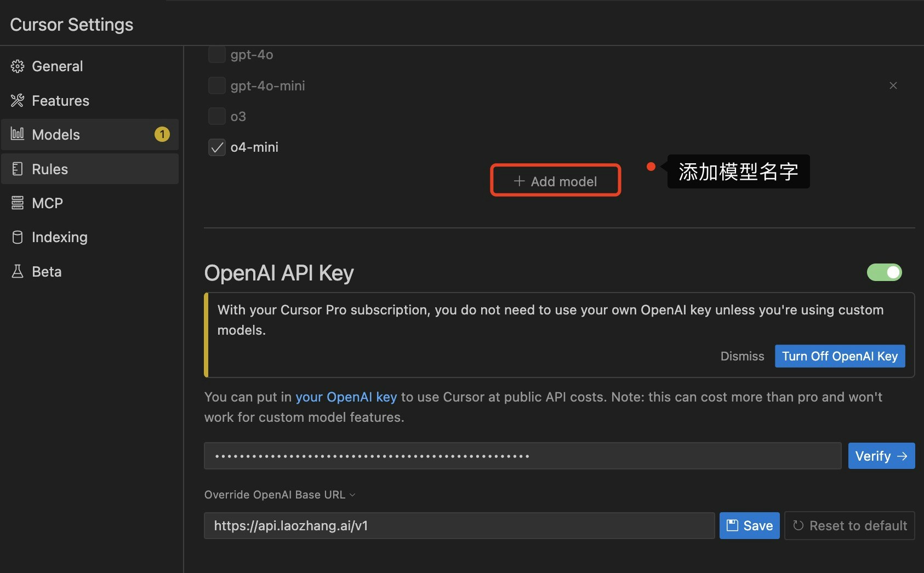
Task: Select the MCP server icon
Action: [18, 203]
